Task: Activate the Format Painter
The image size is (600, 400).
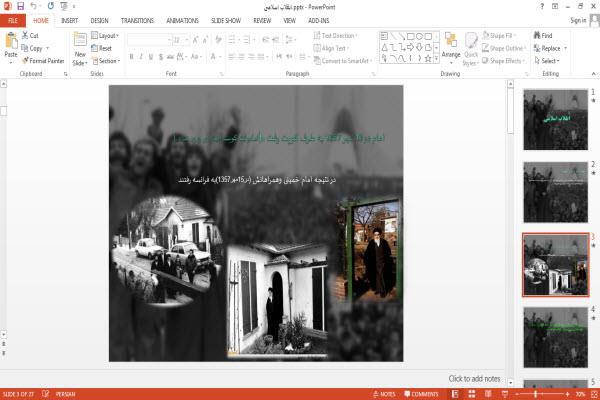Action: [43, 61]
